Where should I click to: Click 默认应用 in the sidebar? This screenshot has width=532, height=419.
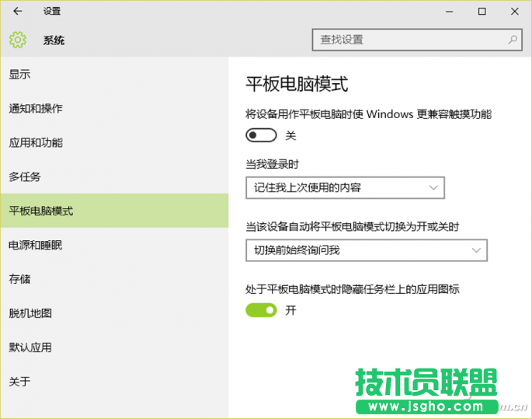click(31, 347)
